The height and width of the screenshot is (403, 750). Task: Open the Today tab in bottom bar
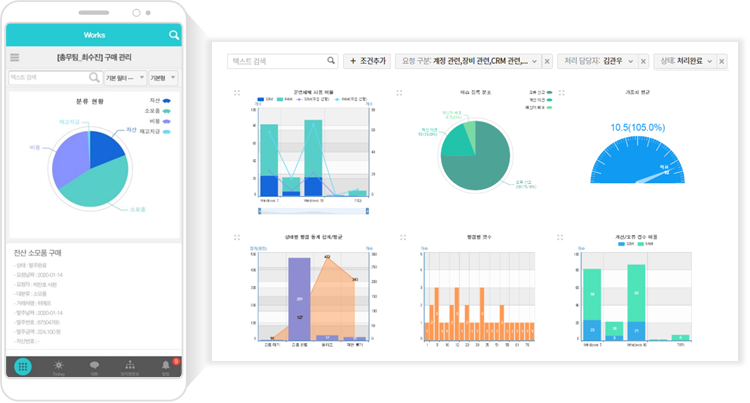pos(59,366)
